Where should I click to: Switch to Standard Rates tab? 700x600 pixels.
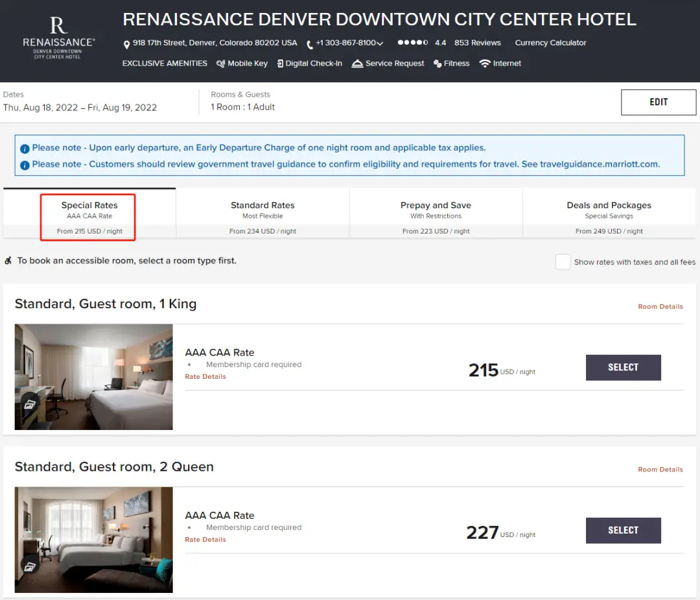coord(262,214)
